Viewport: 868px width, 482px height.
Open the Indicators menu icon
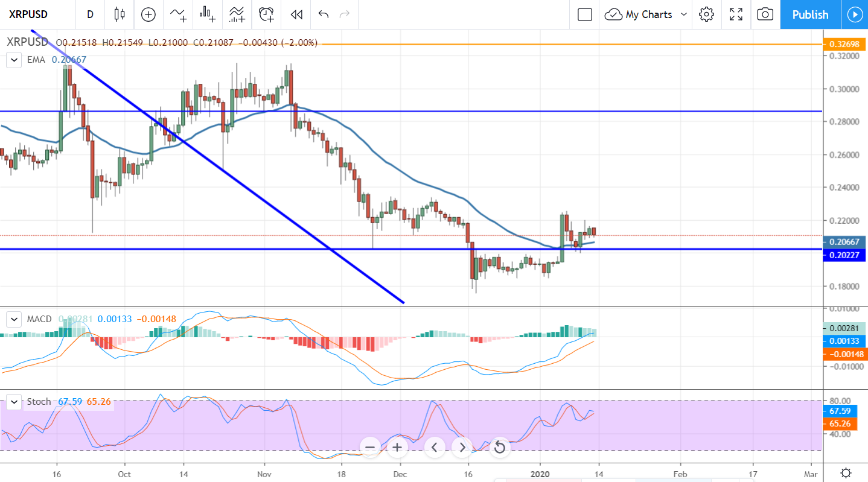coord(177,14)
